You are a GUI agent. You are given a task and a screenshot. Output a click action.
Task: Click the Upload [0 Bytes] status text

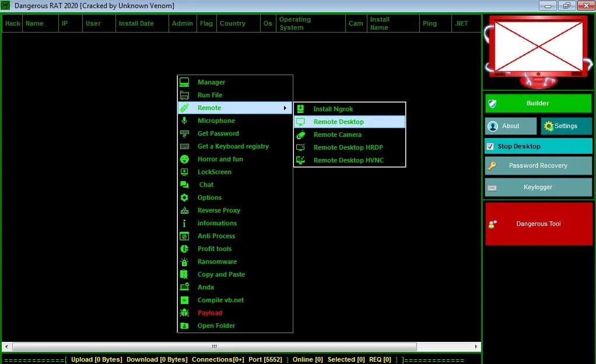(97, 359)
